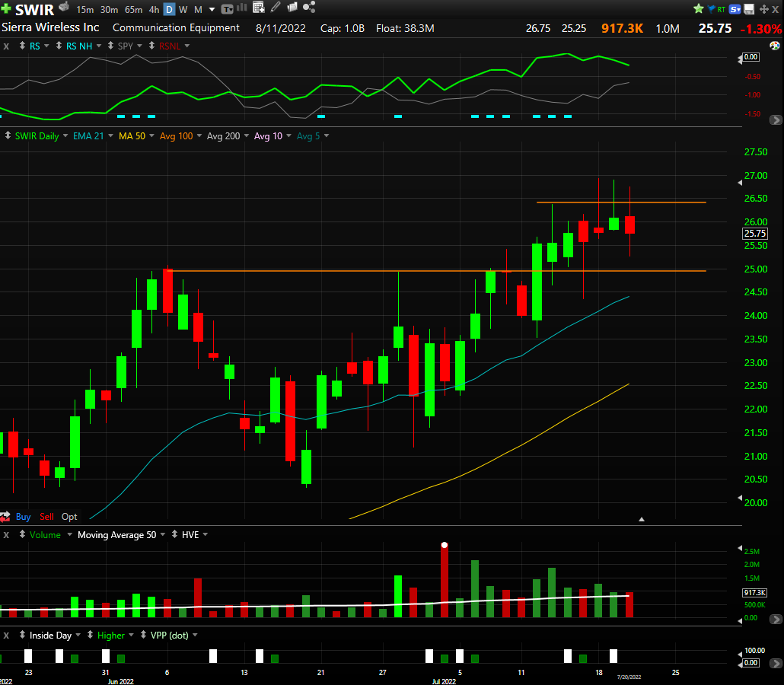
Task: Open the RS NH dropdown arrow
Action: [98, 46]
